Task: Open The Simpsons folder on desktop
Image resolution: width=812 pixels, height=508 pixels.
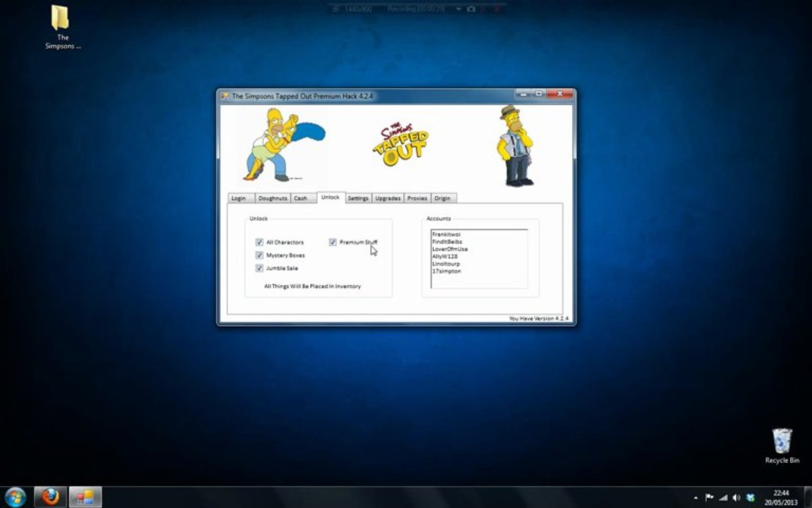Action: (63, 27)
